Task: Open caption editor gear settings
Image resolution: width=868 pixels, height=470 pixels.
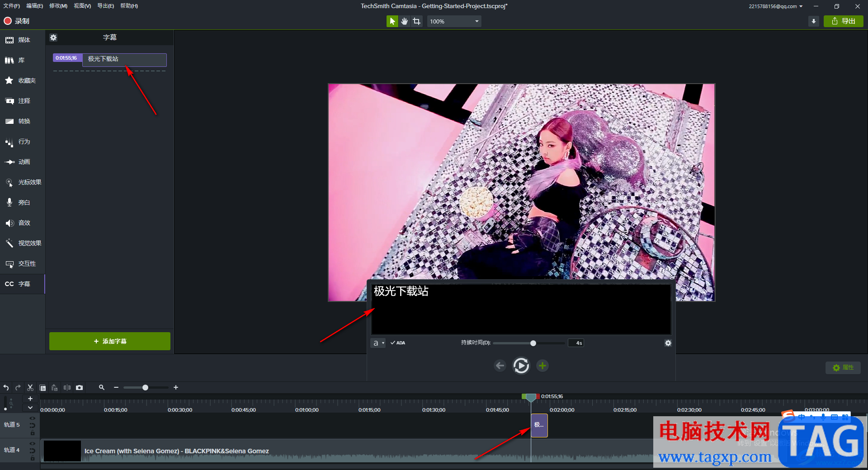Action: (x=668, y=343)
